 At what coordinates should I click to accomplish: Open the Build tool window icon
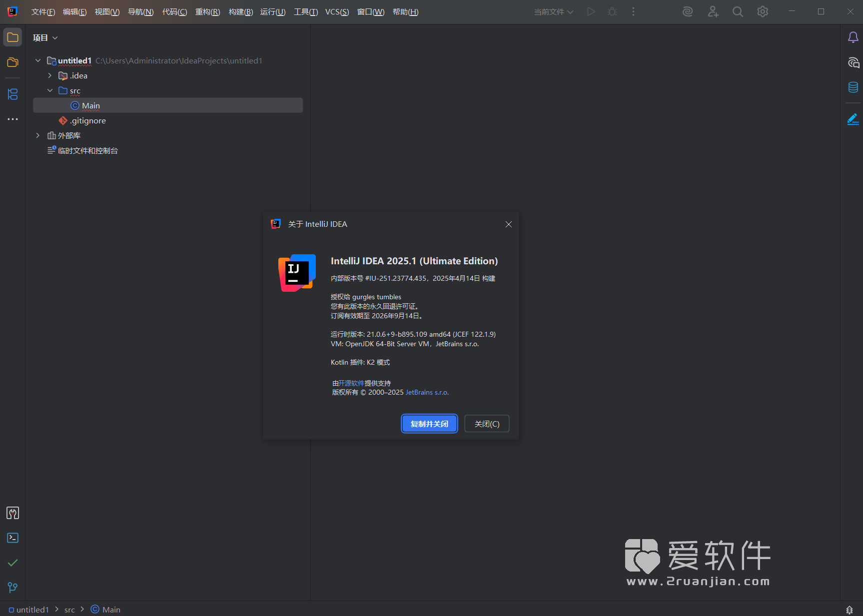[x=12, y=513]
